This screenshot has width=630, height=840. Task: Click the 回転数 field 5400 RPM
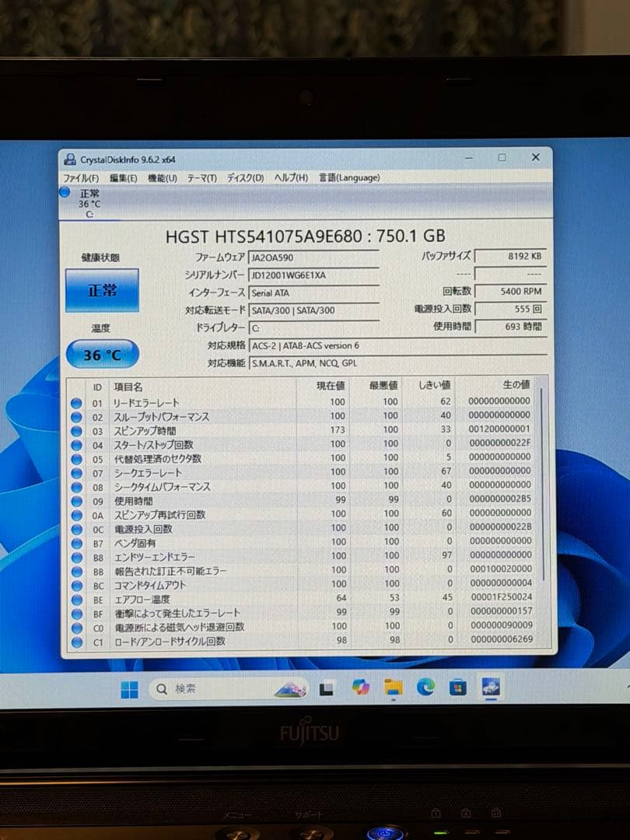[x=510, y=292]
